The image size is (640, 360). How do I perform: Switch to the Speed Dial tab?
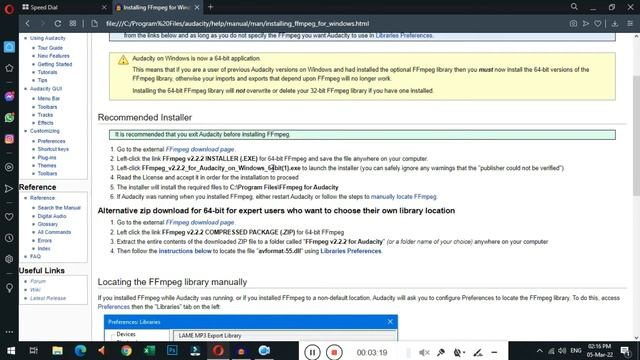[x=64, y=7]
